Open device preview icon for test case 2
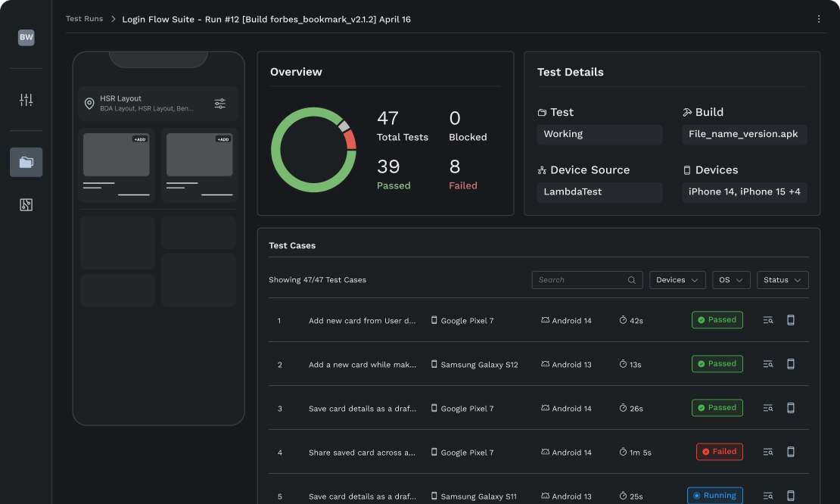 (791, 364)
